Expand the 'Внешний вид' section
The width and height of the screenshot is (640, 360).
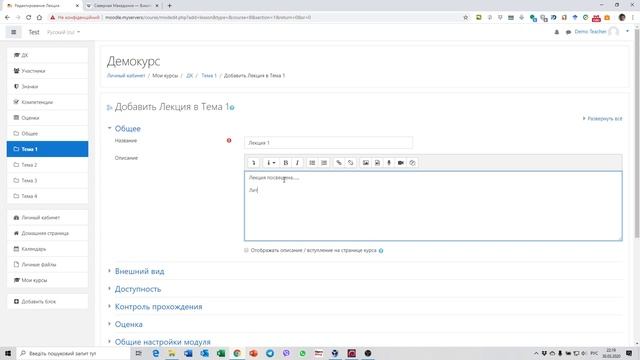pos(139,271)
